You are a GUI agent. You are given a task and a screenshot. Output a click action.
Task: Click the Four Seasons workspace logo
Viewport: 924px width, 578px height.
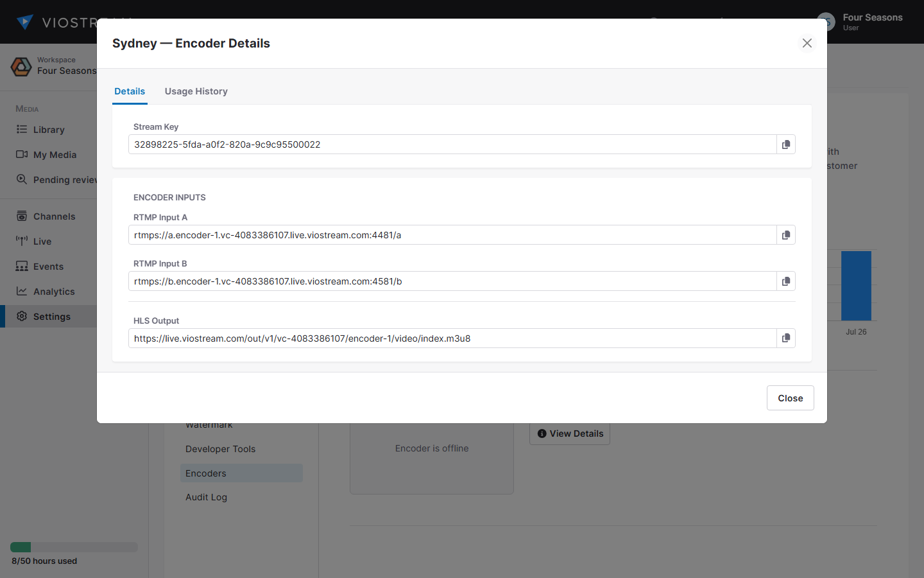click(x=21, y=66)
